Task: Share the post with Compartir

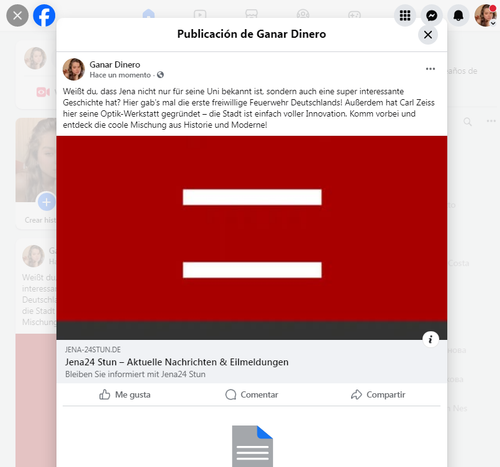Action: click(378, 395)
